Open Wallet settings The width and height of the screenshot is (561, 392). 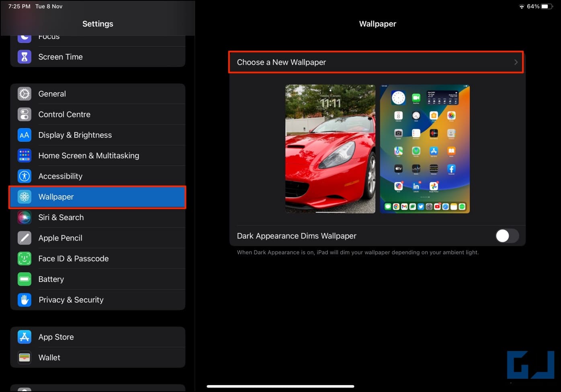point(98,357)
